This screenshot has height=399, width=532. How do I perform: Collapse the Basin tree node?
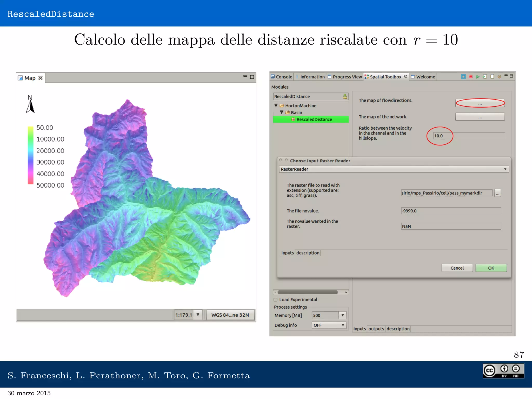(282, 112)
